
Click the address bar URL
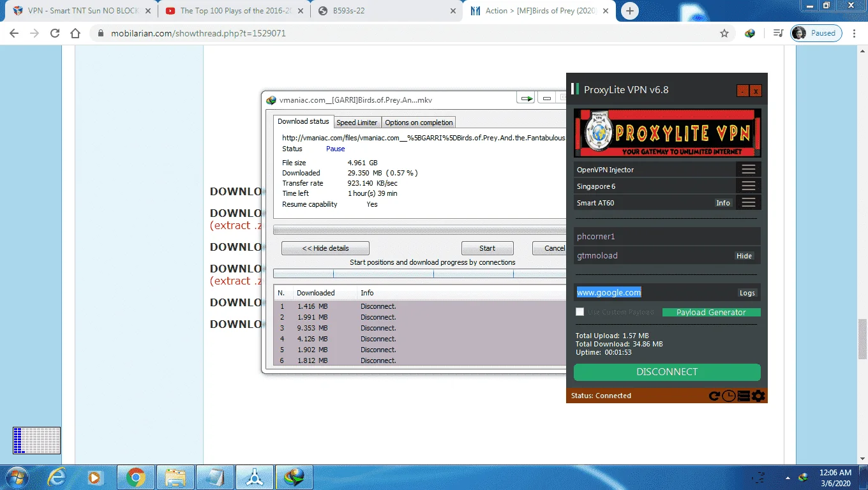point(198,33)
